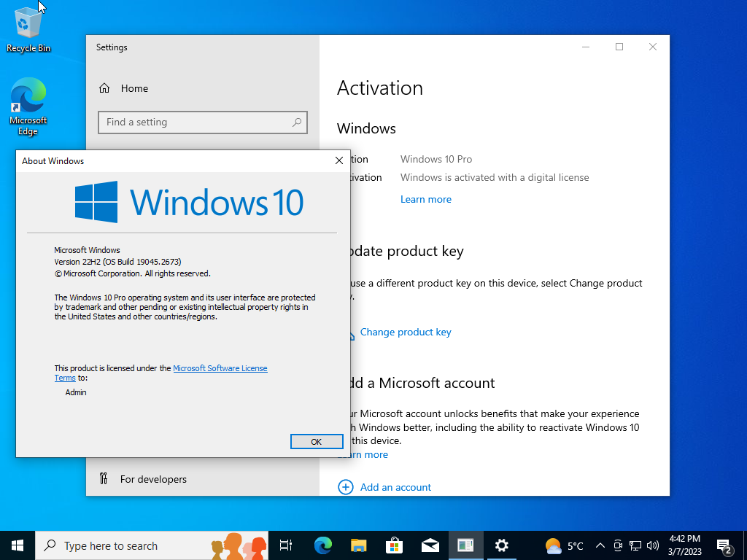Go to Settings Home
The width and height of the screenshot is (747, 560).
(x=123, y=88)
